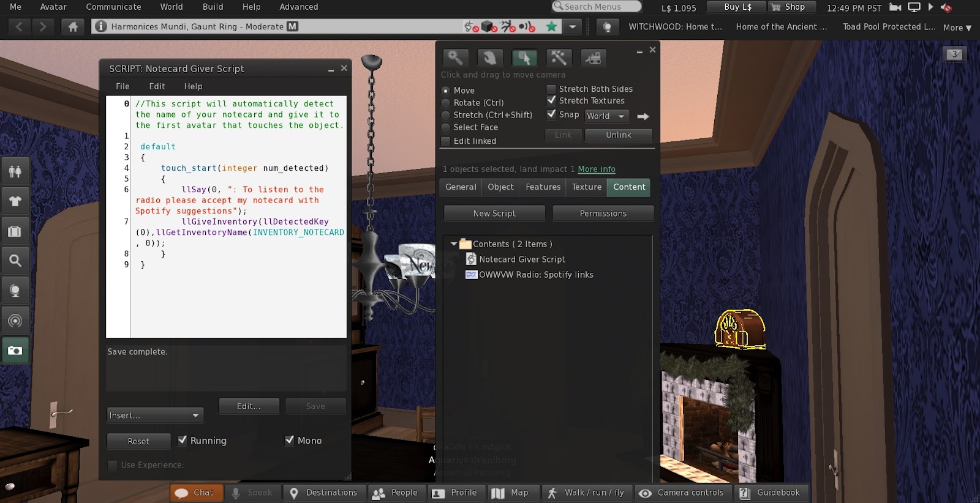
Task: Open the Snapshot camera sidebar icon
Action: click(15, 351)
